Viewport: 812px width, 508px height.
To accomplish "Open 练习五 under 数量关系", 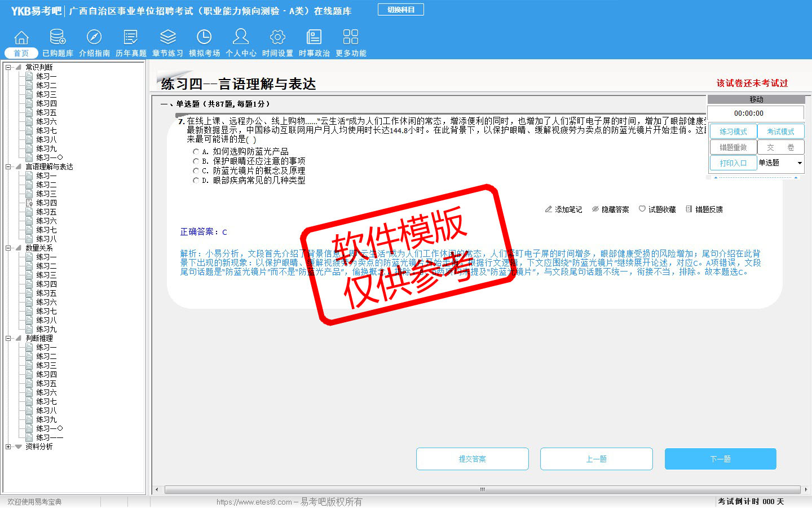I will pos(46,293).
